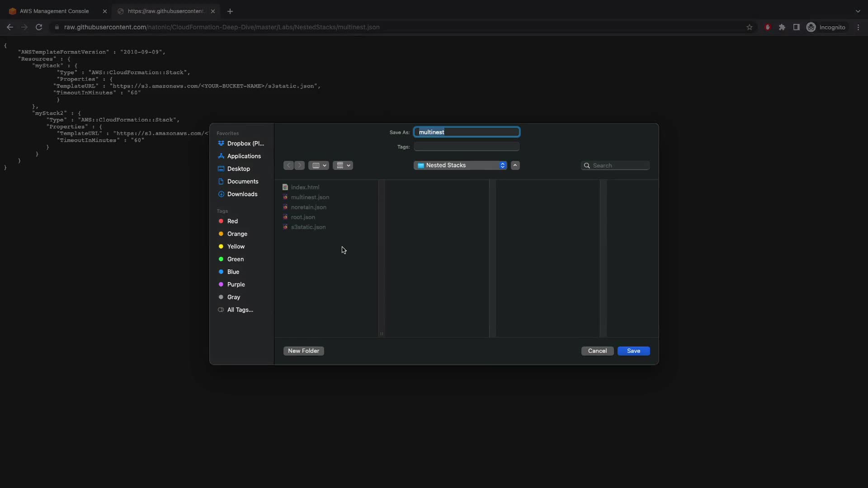Go back in the save dialog
The width and height of the screenshot is (868, 488).
tap(289, 165)
